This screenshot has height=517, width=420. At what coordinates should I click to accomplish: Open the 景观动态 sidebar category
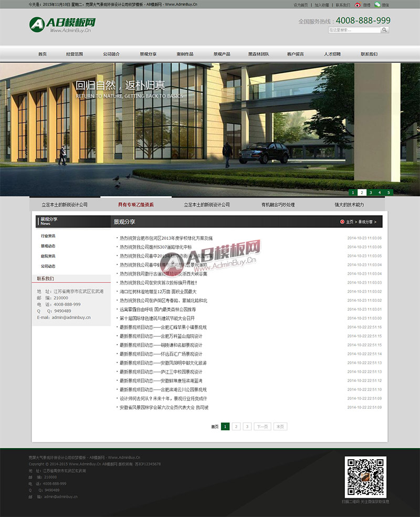(48, 246)
